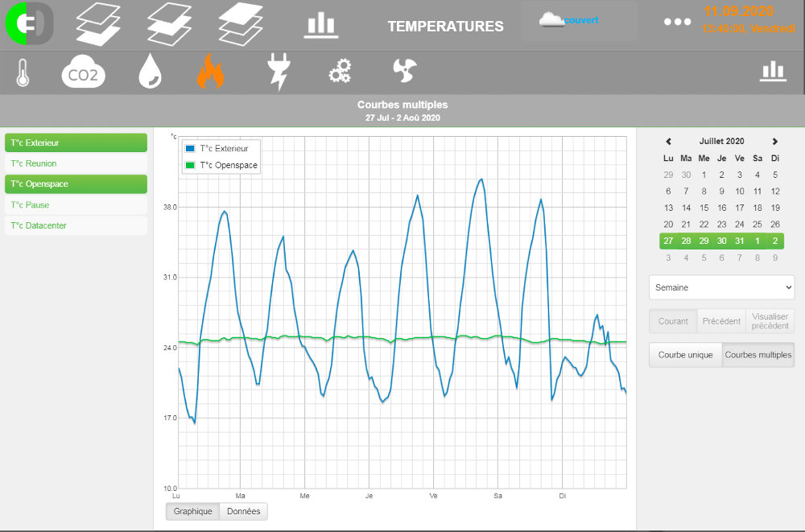Switch to the Graphique tab

(192, 512)
